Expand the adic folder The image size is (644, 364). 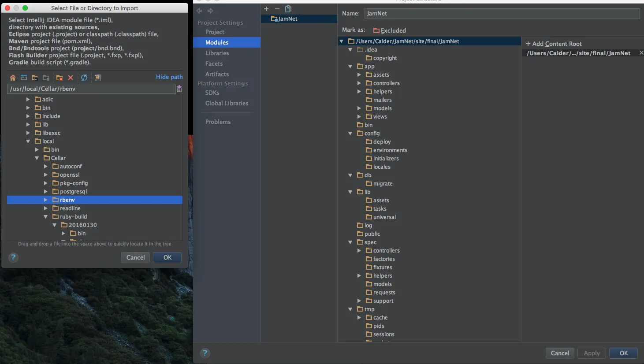pyautogui.click(x=28, y=100)
